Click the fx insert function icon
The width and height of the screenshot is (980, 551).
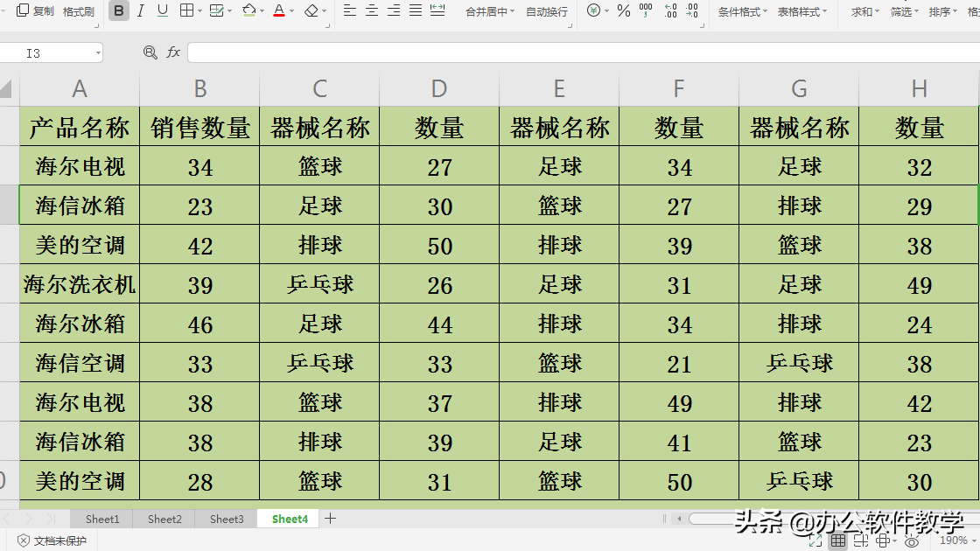click(x=173, y=52)
